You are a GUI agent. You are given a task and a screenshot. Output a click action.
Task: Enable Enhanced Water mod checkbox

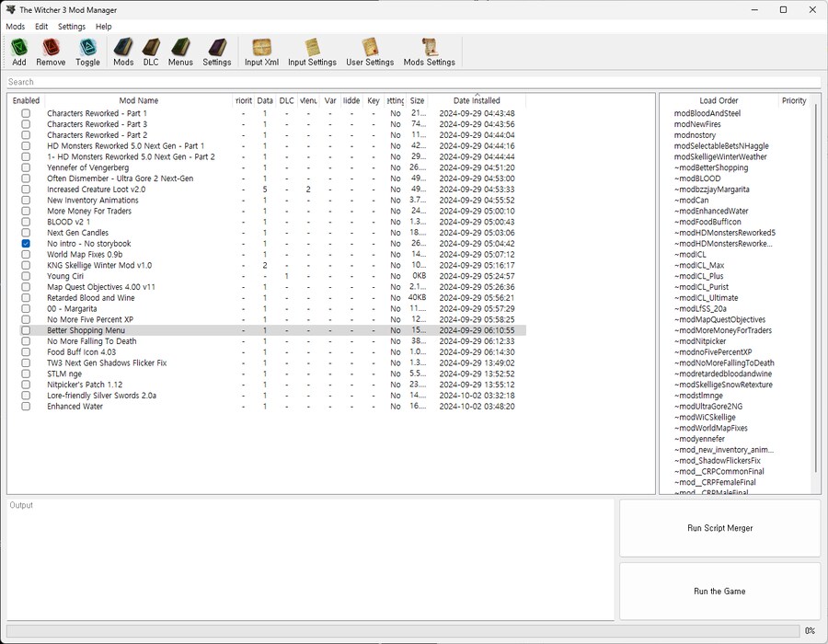point(26,407)
